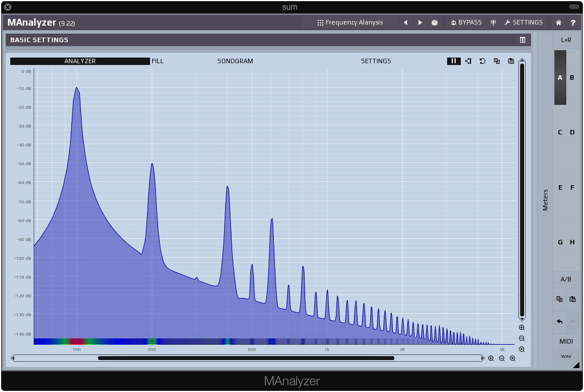Open the L+R channel mode selector

point(566,40)
